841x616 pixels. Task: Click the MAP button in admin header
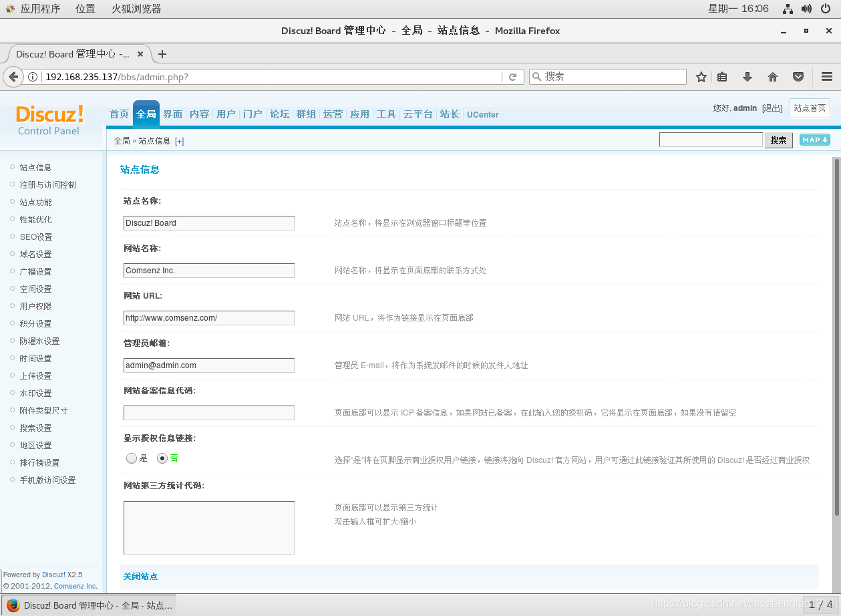click(x=815, y=140)
